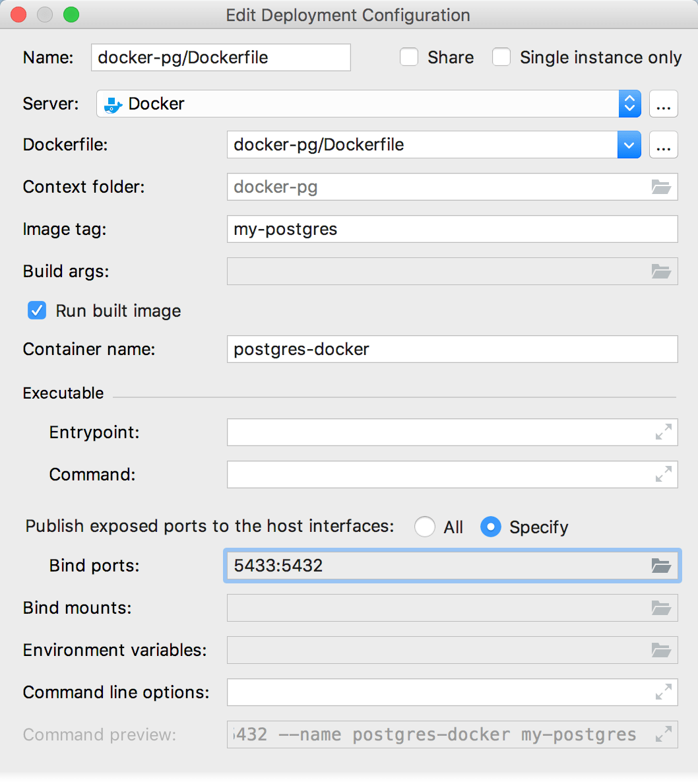Click the Name input field
Image resolution: width=698 pixels, height=784 pixels.
(x=220, y=57)
